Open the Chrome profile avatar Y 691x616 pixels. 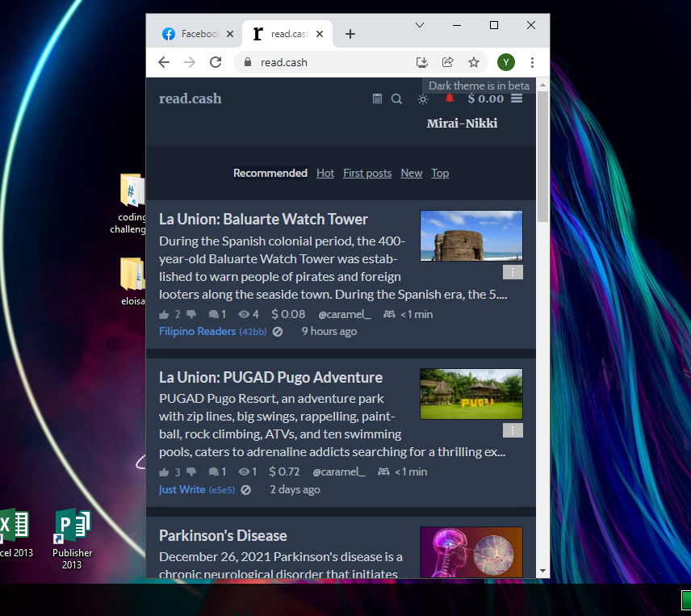[x=506, y=63]
